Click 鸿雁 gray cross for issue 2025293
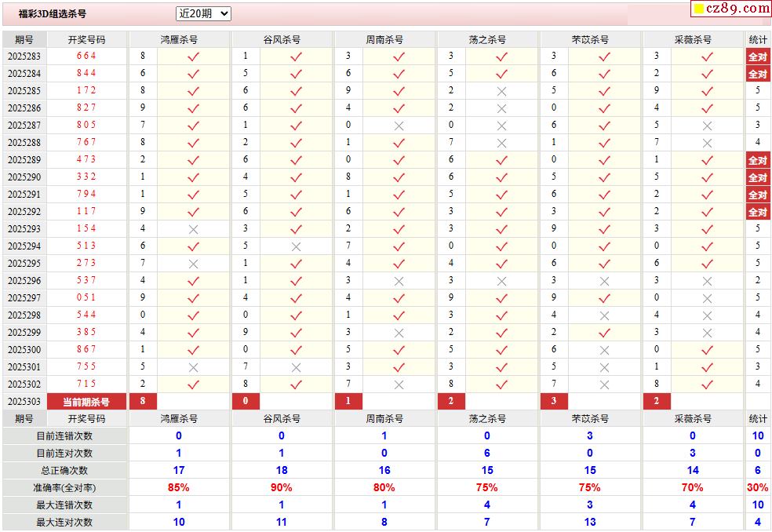This screenshot has width=772, height=532. pos(193,230)
